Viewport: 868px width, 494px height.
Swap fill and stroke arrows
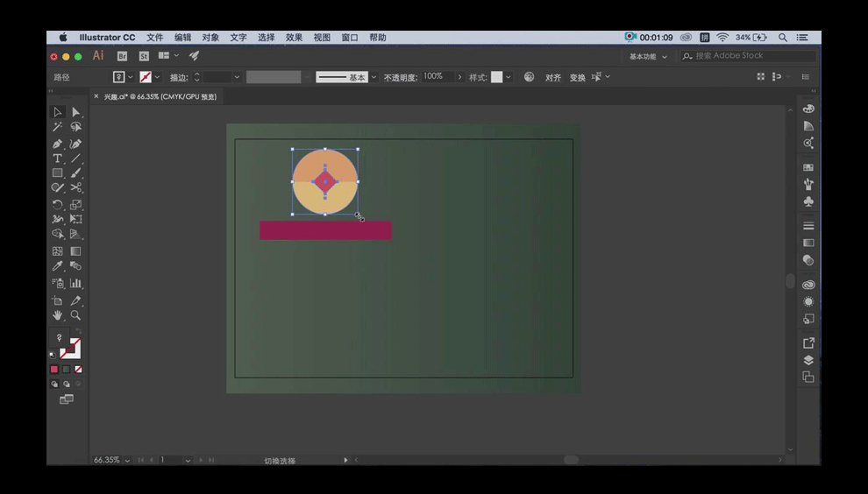[78, 331]
